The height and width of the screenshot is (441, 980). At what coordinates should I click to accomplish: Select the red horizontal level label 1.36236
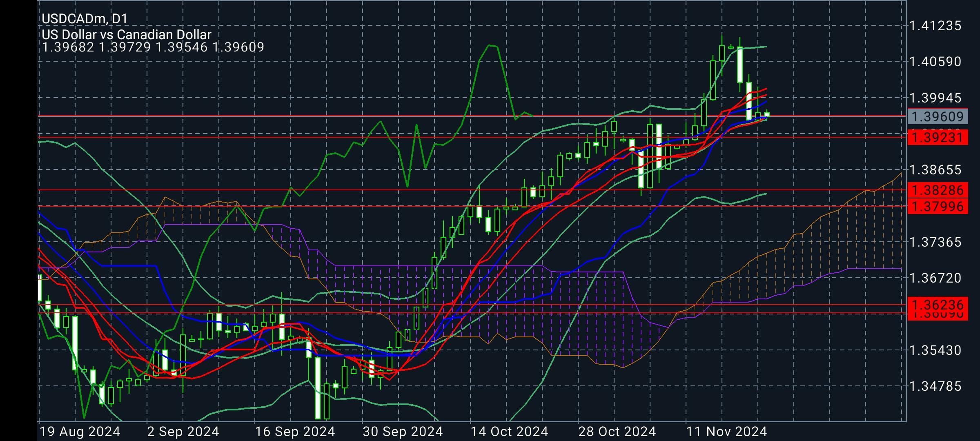coord(938,305)
